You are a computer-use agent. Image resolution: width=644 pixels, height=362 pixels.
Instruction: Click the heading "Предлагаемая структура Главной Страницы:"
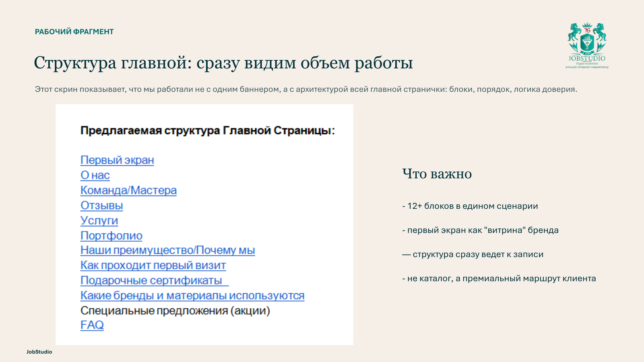[x=208, y=131]
